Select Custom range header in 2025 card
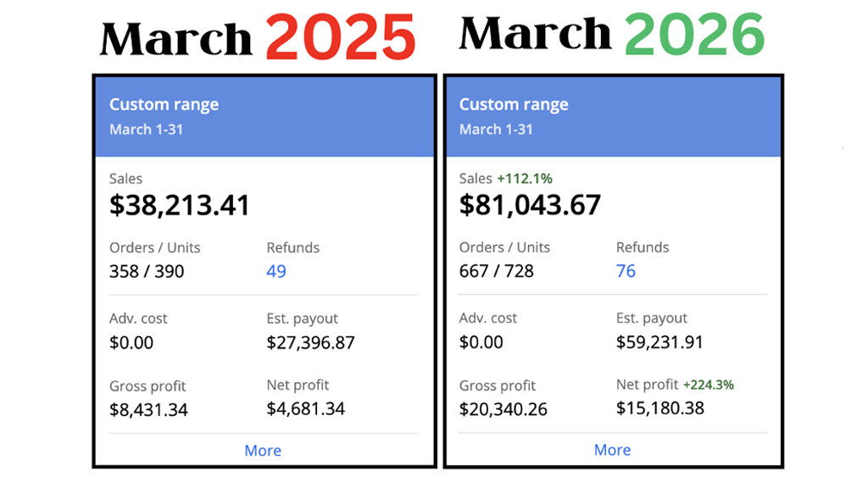This screenshot has height=488, width=868. (x=164, y=105)
